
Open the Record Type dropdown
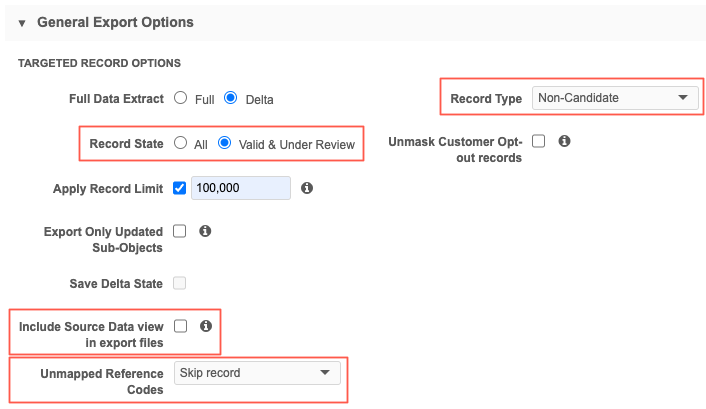pyautogui.click(x=614, y=98)
